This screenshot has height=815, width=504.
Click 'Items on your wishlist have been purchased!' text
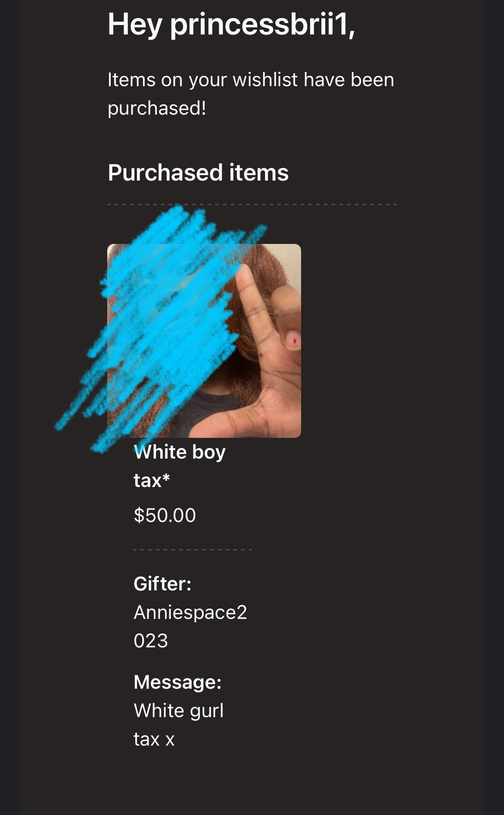coord(251,94)
